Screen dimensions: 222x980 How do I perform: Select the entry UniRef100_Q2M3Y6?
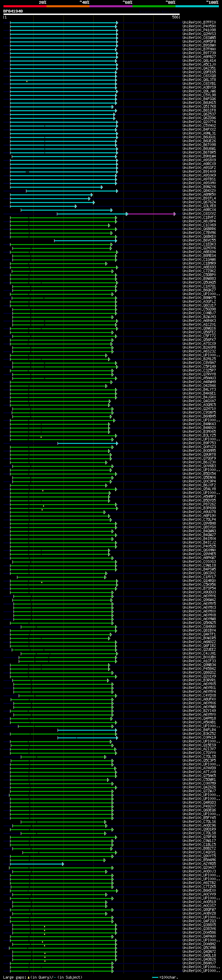199,248
